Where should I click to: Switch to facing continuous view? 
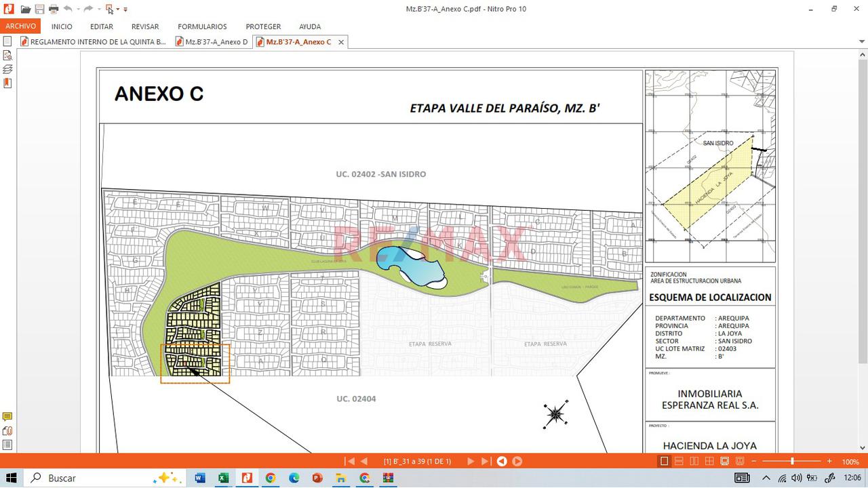click(709, 462)
